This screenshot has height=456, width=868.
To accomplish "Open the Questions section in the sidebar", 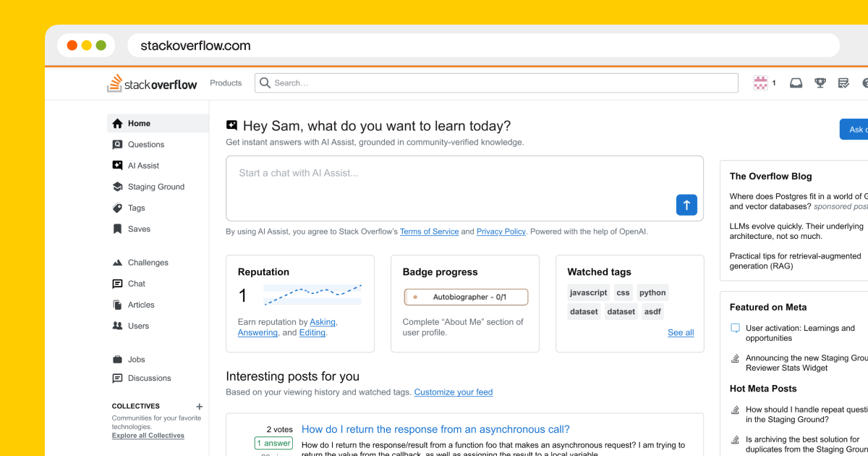I will 145,144.
